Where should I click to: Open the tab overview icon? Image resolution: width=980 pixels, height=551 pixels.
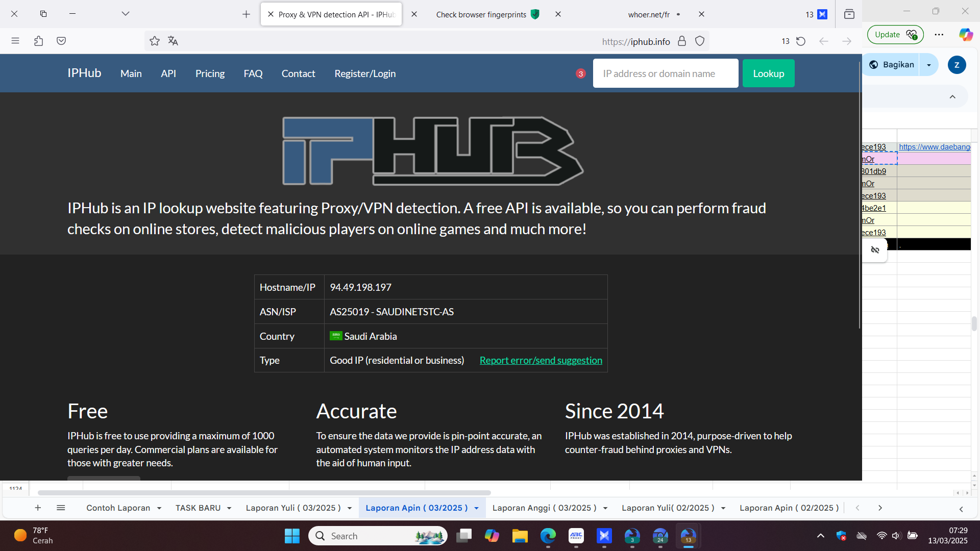click(x=849, y=14)
